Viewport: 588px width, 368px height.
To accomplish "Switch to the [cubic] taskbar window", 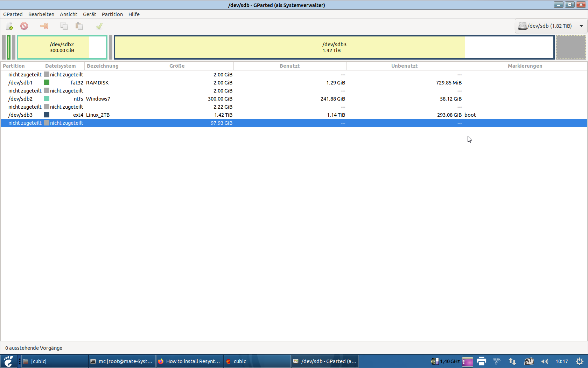I will pyautogui.click(x=55, y=361).
